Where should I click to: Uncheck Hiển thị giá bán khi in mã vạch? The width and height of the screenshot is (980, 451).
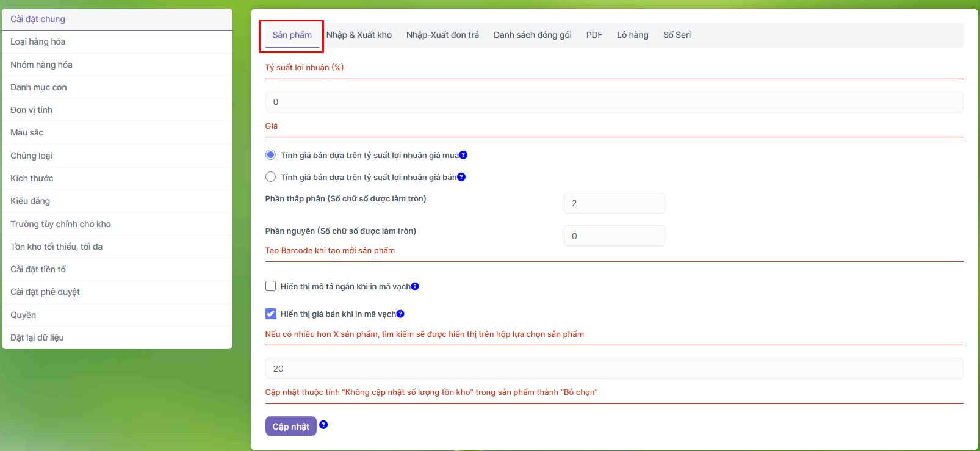coord(271,314)
